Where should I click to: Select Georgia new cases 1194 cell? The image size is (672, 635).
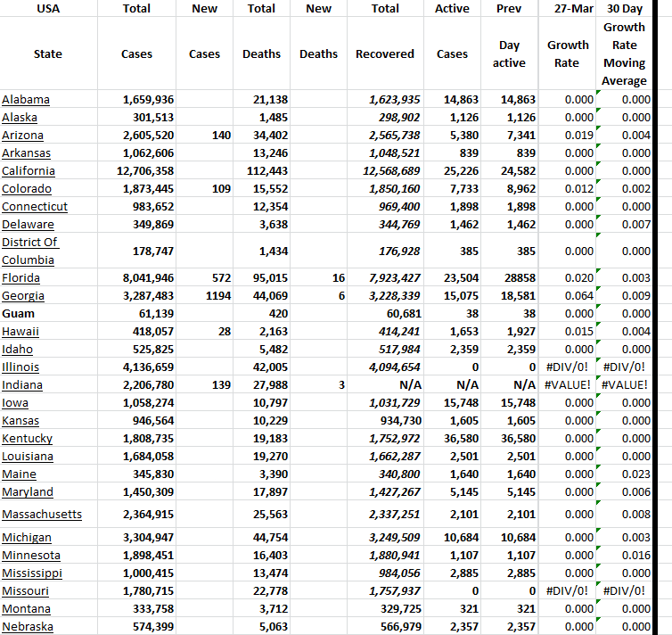204,295
